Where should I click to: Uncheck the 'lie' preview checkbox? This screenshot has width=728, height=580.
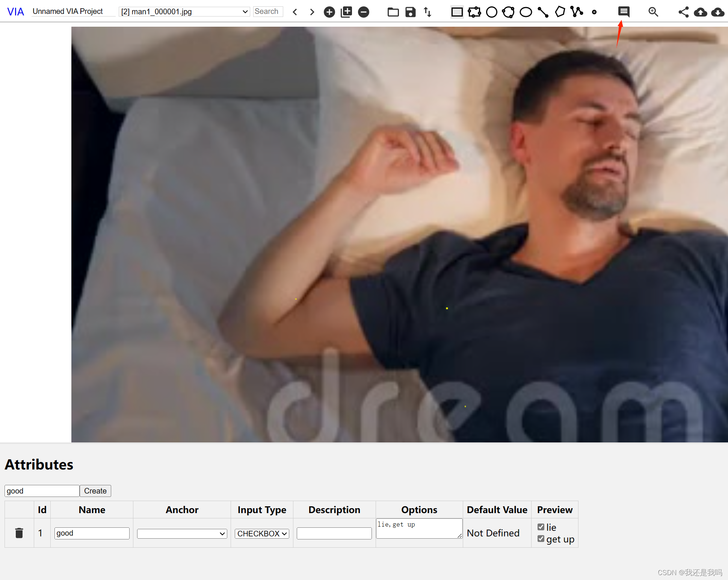541,527
